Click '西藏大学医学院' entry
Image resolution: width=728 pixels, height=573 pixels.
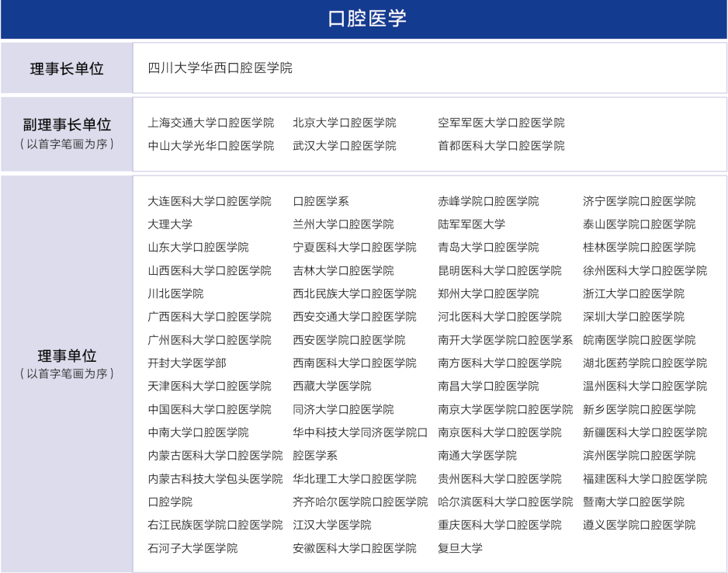tap(332, 386)
